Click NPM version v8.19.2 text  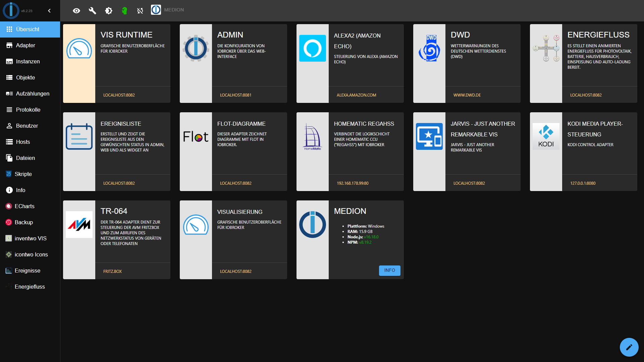click(365, 242)
